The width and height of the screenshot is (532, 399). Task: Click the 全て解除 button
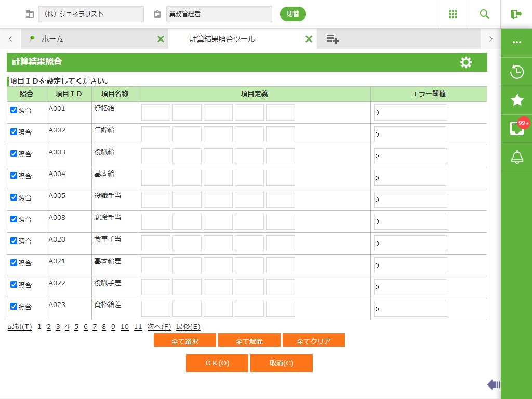249,341
